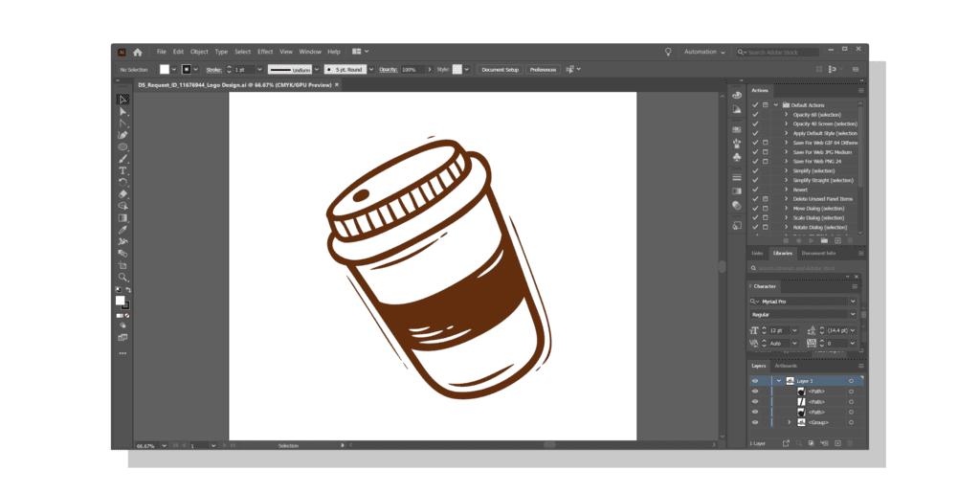Open the font style dropdown Regular
Image resolution: width=980 pixels, height=493 pixels.
(853, 314)
